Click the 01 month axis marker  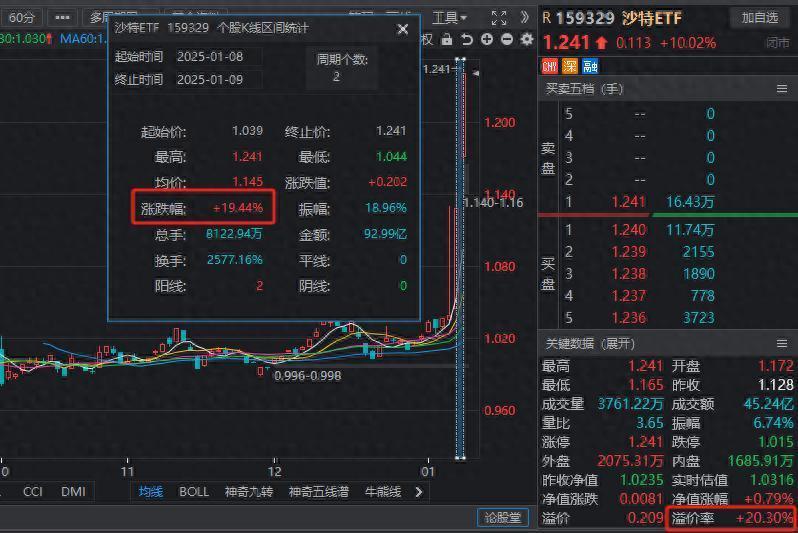click(428, 471)
